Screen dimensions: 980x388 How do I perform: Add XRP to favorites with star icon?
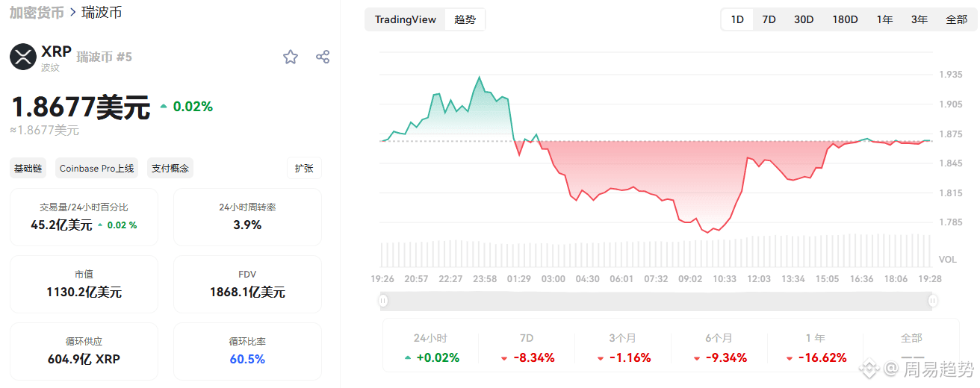pos(291,57)
